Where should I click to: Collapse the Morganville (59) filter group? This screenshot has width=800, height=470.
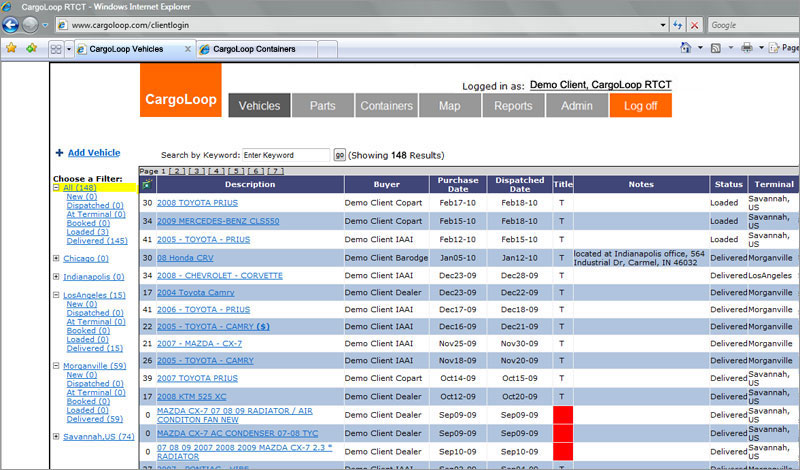(56, 365)
